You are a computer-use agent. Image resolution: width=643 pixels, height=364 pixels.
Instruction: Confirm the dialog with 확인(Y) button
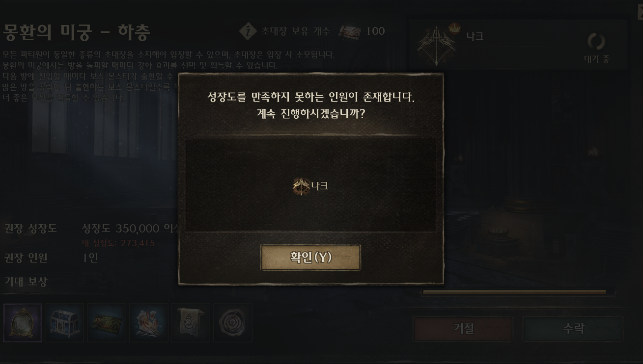[310, 258]
